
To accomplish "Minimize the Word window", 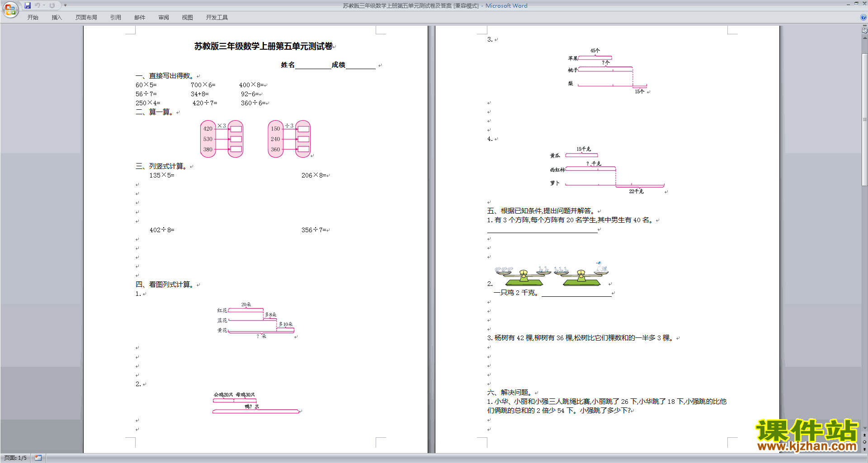I will pyautogui.click(x=848, y=4).
